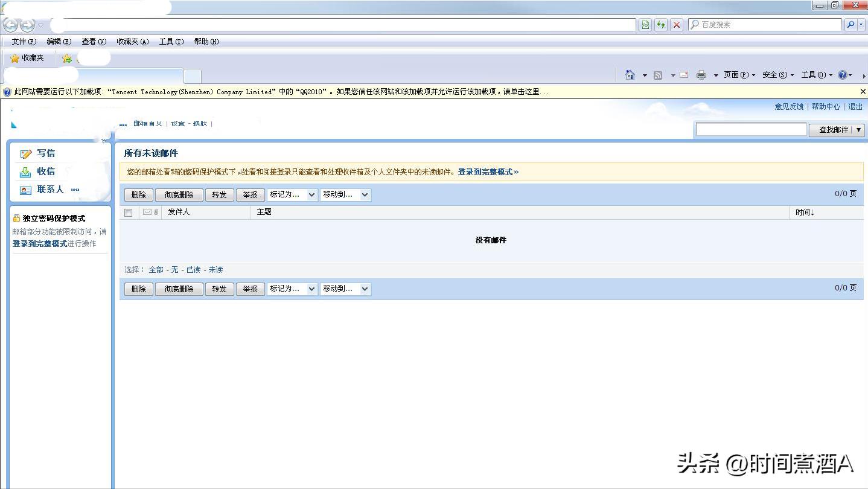Open the 收信 inbox icon in sidebar
The image size is (868, 489).
click(x=27, y=171)
